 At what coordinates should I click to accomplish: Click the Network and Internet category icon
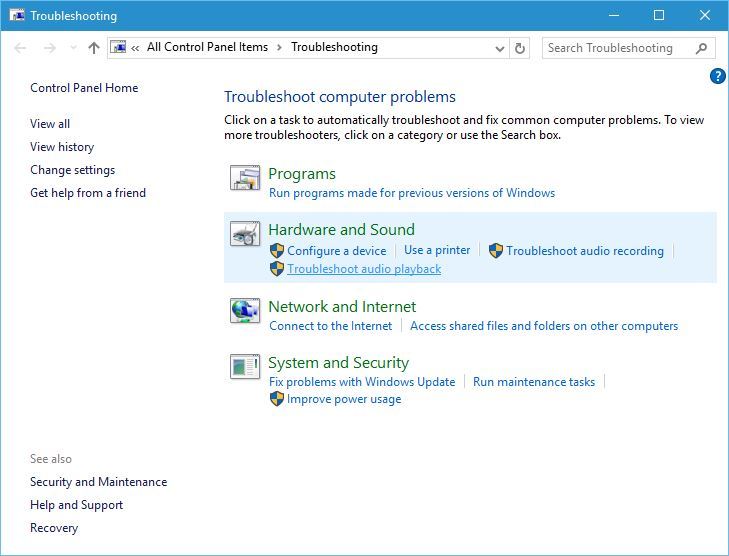245,311
